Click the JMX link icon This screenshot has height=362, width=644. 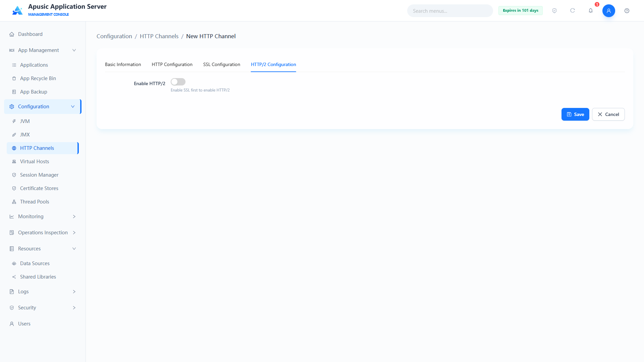click(x=14, y=135)
